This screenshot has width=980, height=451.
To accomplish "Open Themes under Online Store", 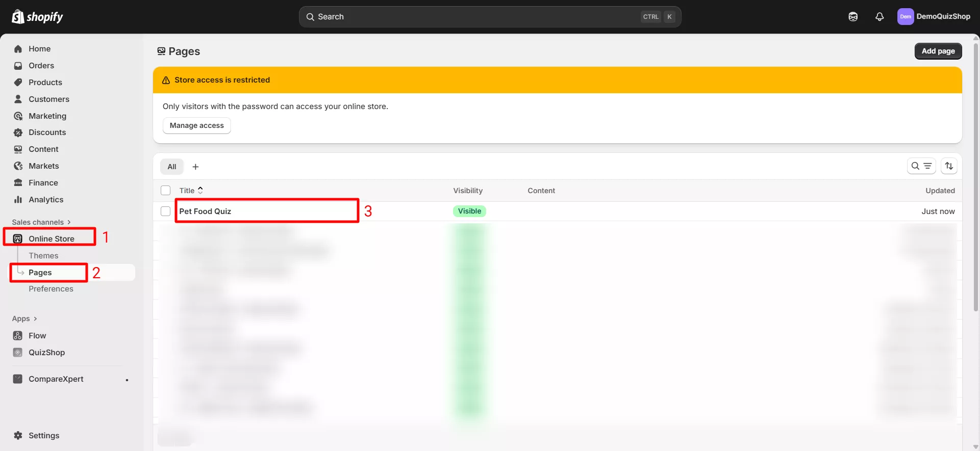I will coord(43,256).
